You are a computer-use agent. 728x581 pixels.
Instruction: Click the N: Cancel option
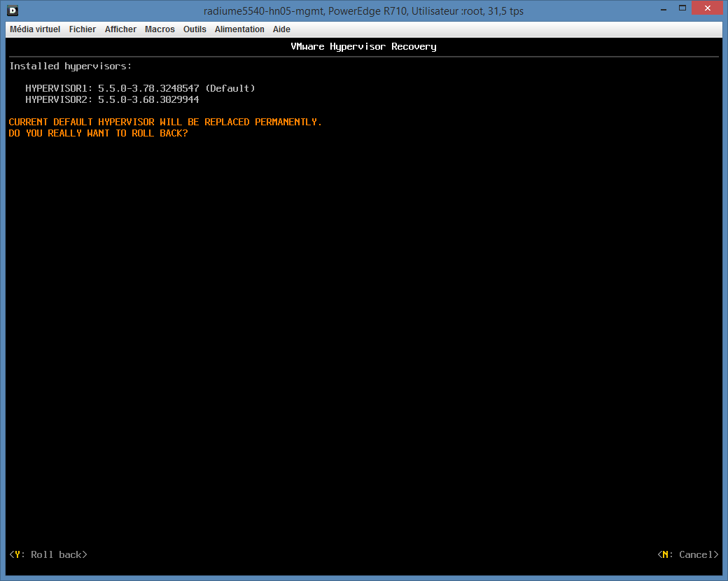[688, 554]
